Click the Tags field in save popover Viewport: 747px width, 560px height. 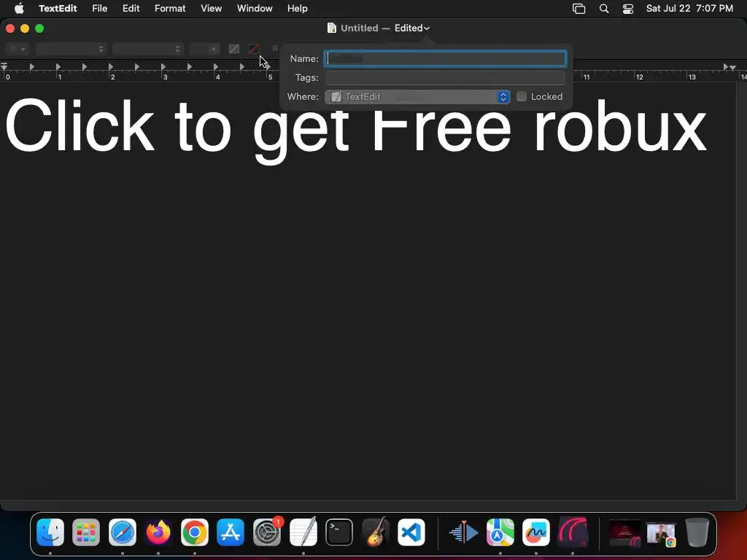coord(445,77)
